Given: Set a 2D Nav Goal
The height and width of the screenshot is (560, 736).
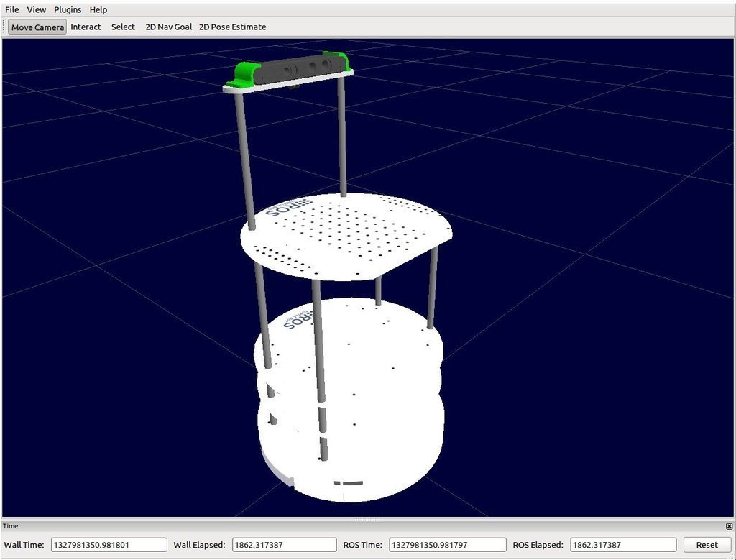Looking at the screenshot, I should pos(168,27).
